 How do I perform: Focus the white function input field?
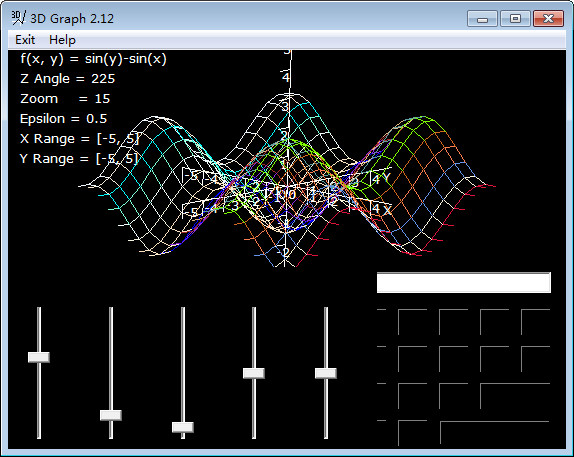point(464,282)
